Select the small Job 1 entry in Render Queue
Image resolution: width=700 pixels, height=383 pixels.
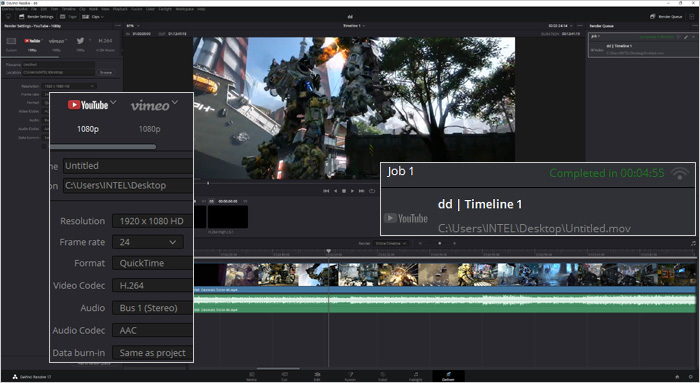pyautogui.click(x=643, y=45)
